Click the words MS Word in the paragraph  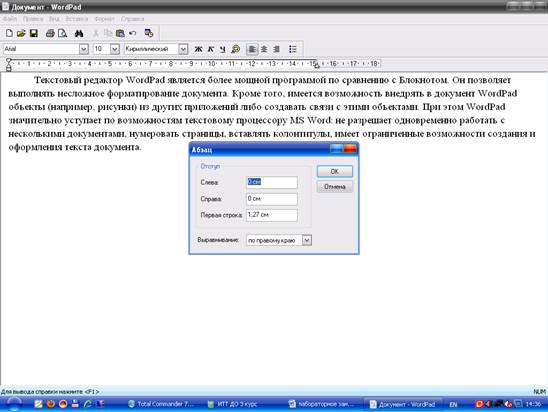pyautogui.click(x=310, y=120)
